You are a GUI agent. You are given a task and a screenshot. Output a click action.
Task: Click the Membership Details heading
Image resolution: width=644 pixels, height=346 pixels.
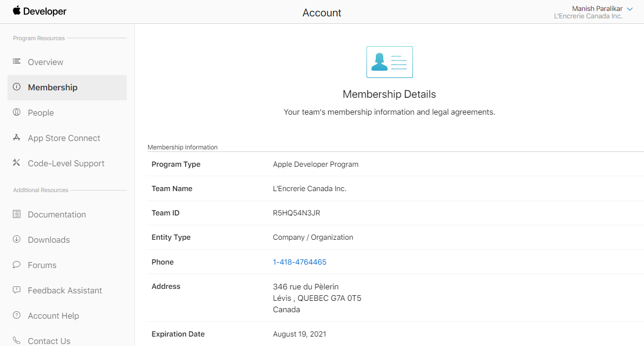pos(389,94)
